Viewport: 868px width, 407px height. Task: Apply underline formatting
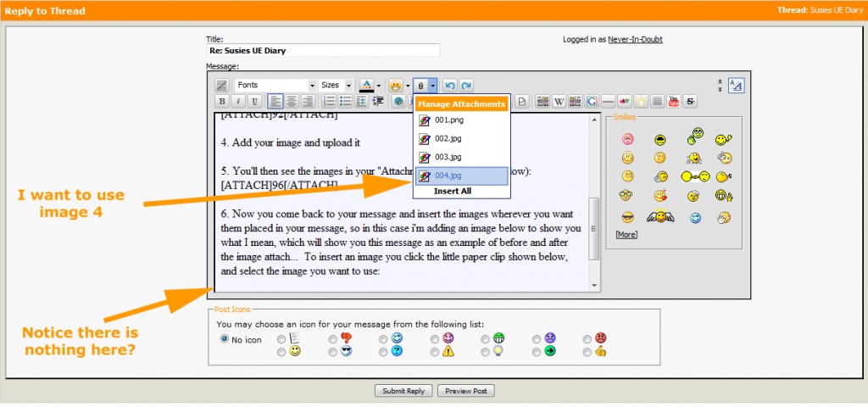253,101
